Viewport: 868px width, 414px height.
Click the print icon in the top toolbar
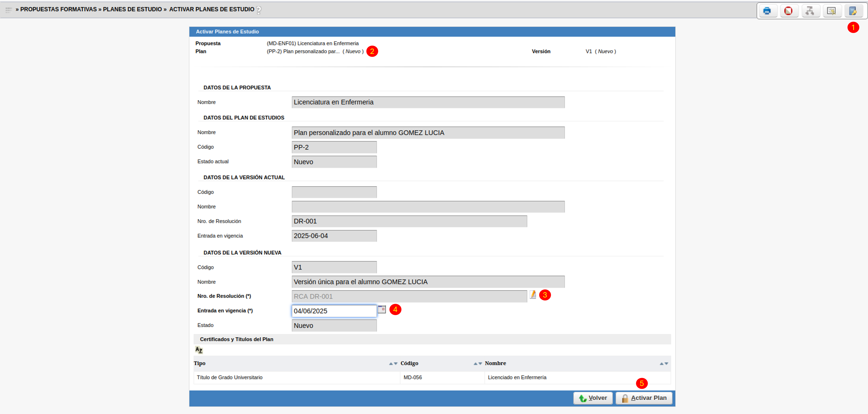point(768,11)
